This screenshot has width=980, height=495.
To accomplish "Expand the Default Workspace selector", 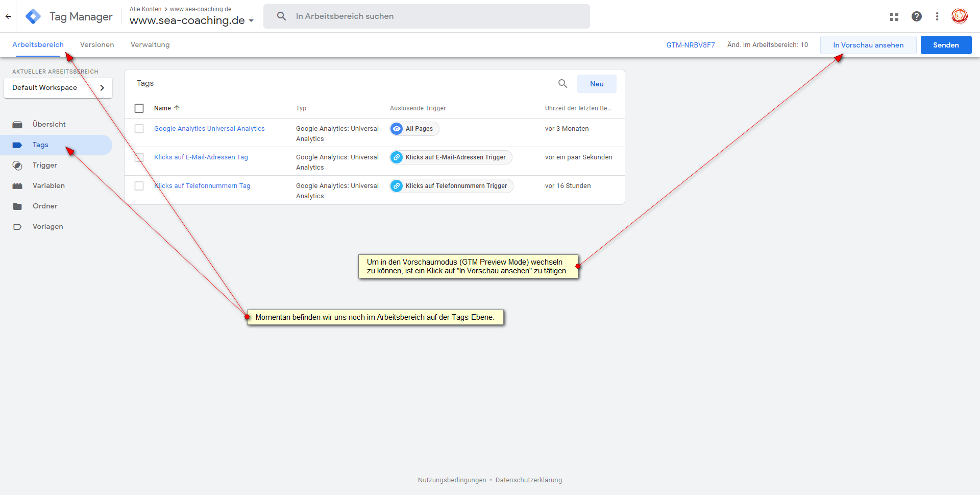I will click(58, 88).
